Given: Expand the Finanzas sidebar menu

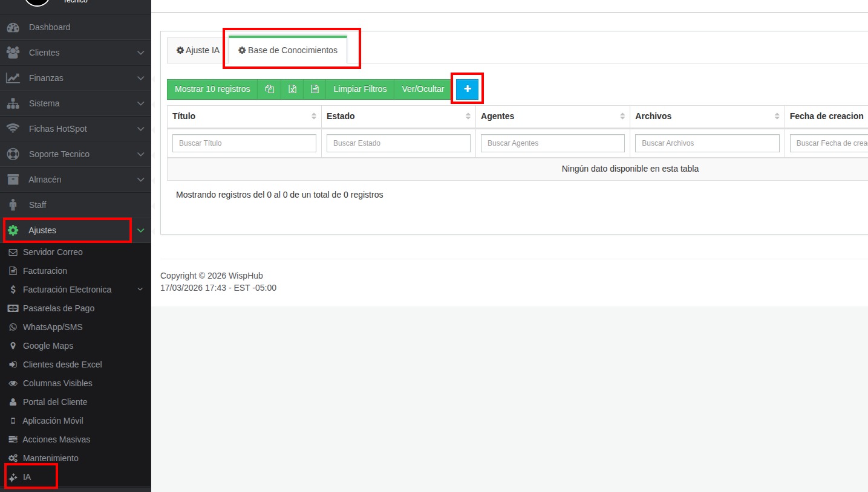Looking at the screenshot, I should click(x=75, y=78).
